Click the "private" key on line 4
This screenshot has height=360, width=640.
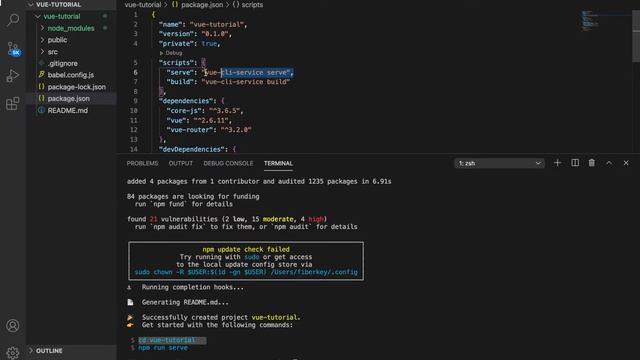point(176,44)
